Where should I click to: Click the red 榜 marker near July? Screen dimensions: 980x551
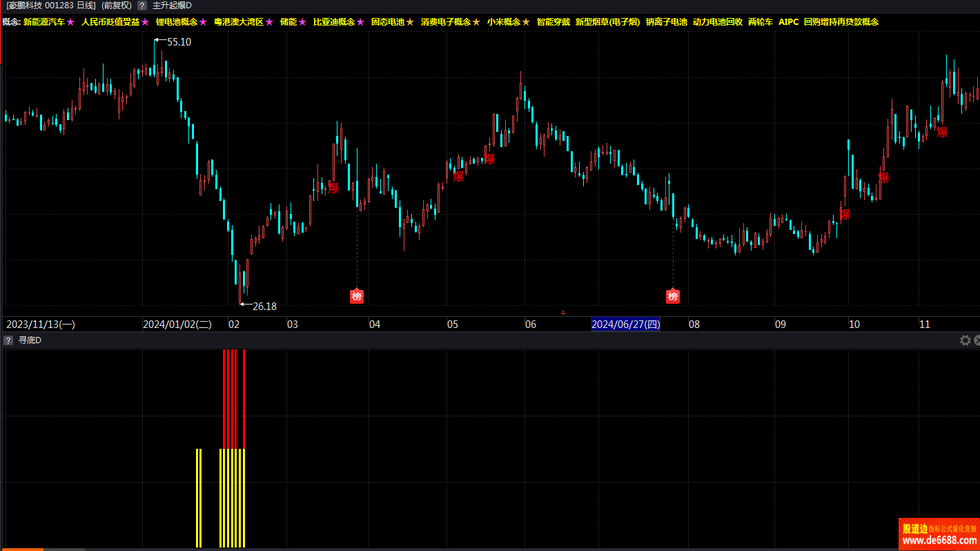click(673, 296)
